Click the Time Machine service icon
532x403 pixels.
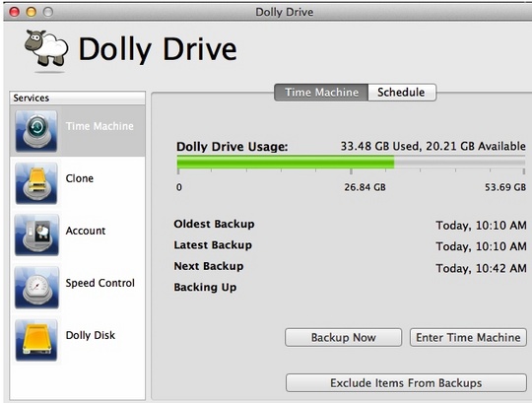pyautogui.click(x=36, y=131)
